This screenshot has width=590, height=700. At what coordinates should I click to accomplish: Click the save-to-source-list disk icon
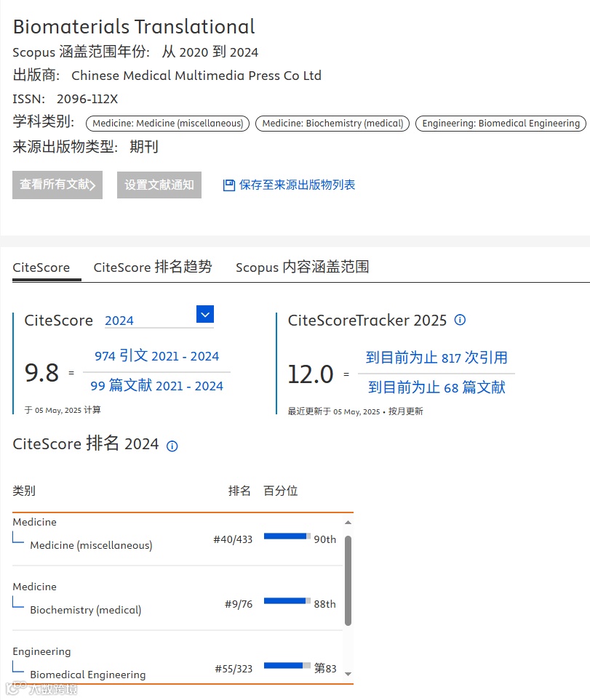click(228, 185)
